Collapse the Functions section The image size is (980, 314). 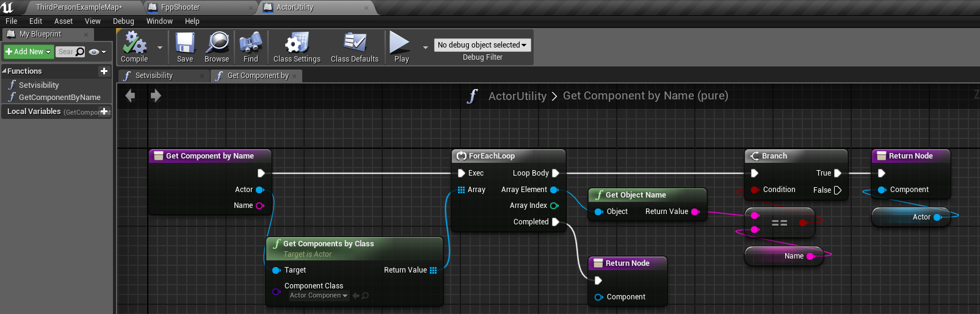click(x=4, y=71)
